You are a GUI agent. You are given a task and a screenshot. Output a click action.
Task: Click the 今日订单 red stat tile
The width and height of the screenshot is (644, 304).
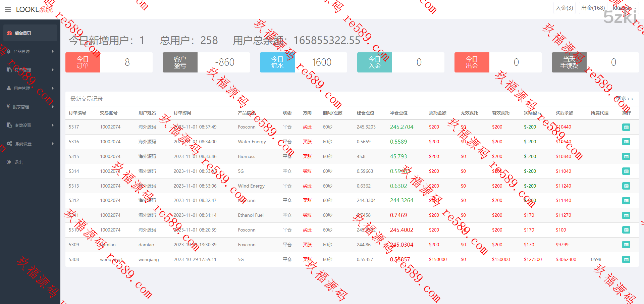click(x=83, y=62)
